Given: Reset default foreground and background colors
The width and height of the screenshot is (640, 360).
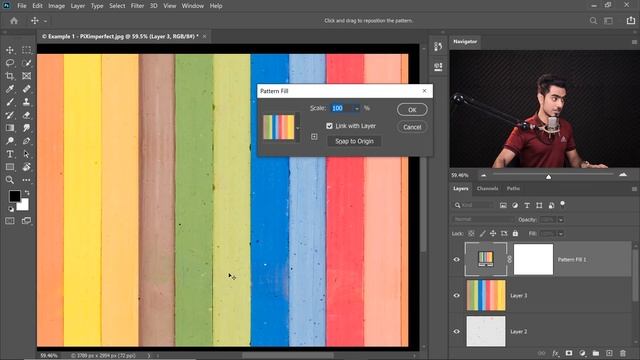Looking at the screenshot, I should pos(11,209).
